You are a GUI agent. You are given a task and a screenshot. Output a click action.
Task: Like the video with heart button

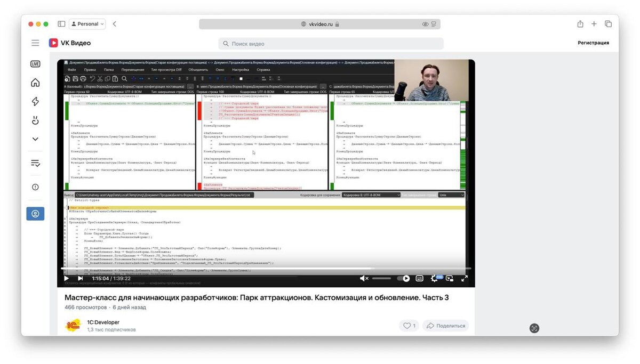tap(409, 326)
